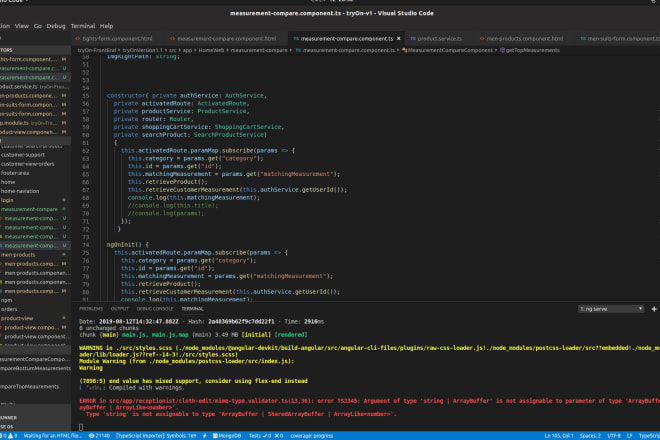
Task: Select HomeWeb in the breadcrumb path
Action: (211, 50)
